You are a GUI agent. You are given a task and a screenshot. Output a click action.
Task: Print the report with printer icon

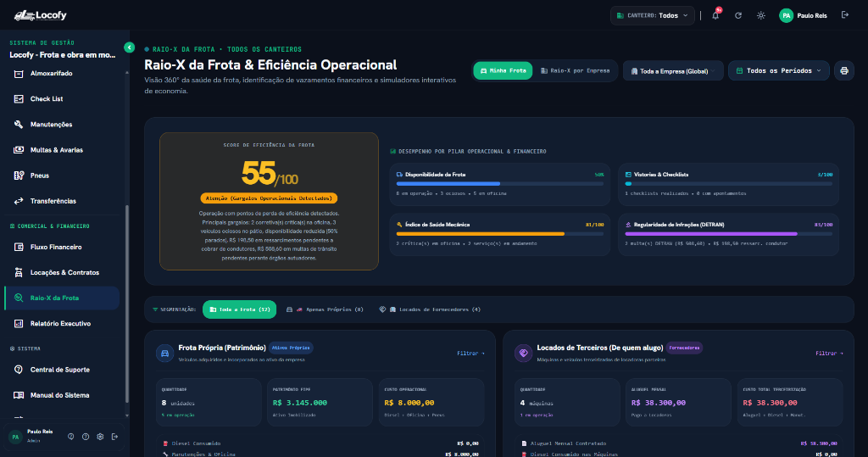(x=844, y=71)
